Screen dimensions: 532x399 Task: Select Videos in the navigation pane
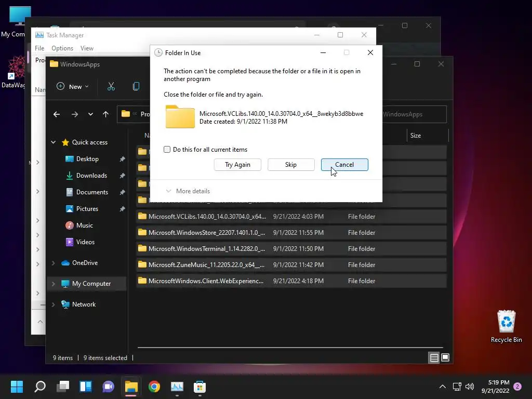[85, 242]
